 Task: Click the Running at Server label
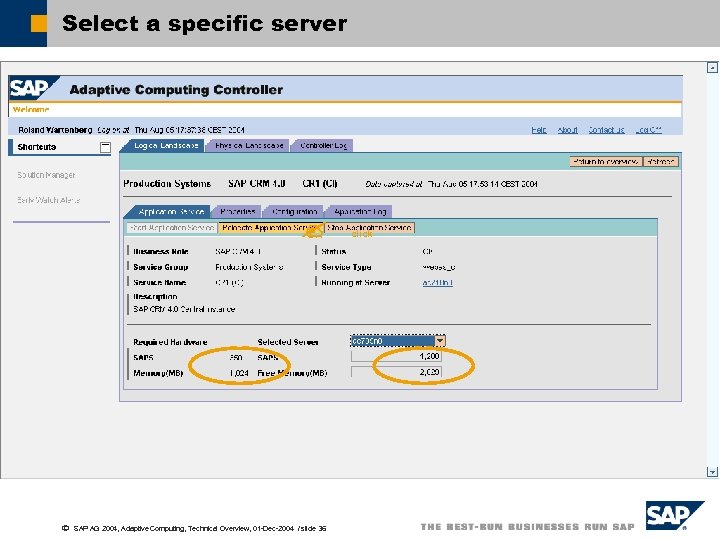(356, 282)
